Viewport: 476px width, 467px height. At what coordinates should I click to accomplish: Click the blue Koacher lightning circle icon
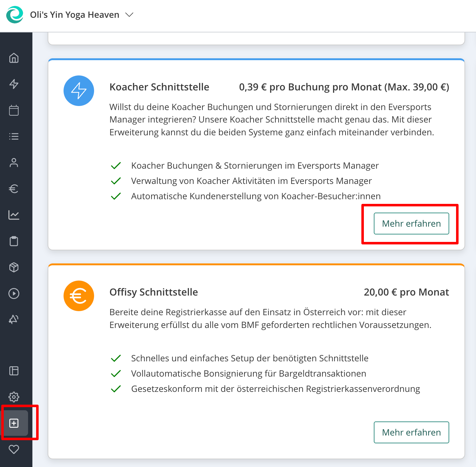79,91
